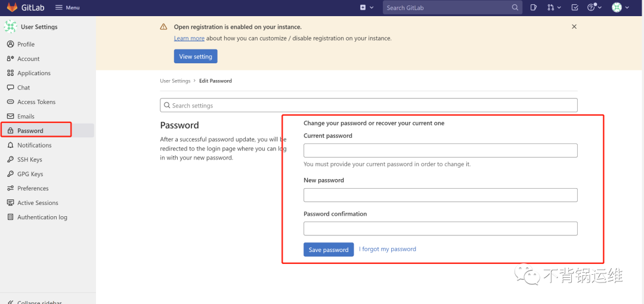Open the hamburger Menu in top bar

click(x=67, y=8)
